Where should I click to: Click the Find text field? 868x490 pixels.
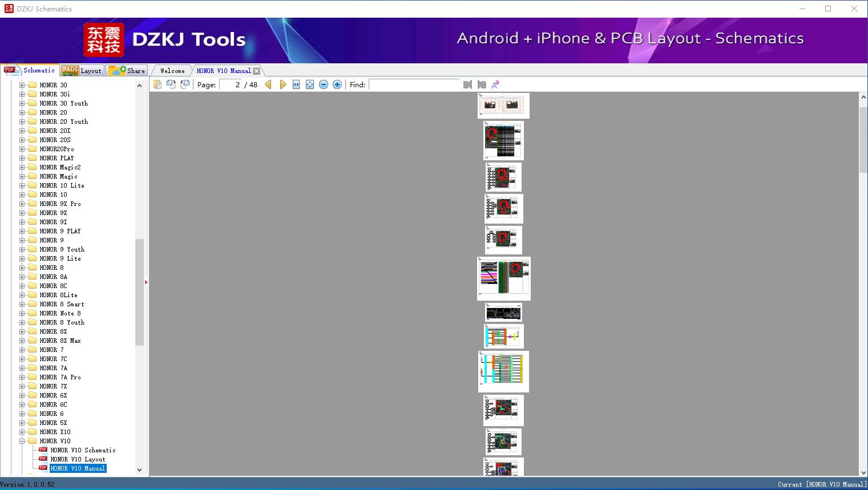pos(414,84)
